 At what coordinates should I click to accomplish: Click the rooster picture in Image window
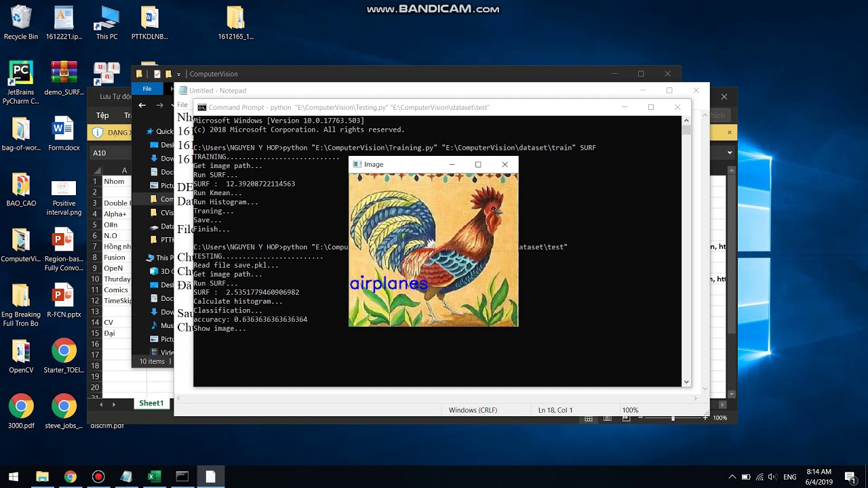(x=433, y=249)
